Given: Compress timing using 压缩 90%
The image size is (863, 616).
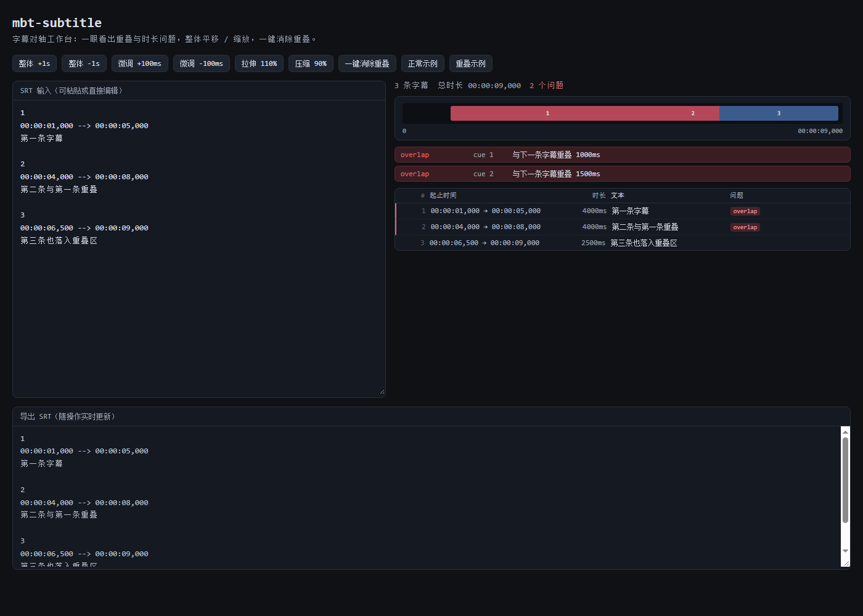Looking at the screenshot, I should 311,63.
